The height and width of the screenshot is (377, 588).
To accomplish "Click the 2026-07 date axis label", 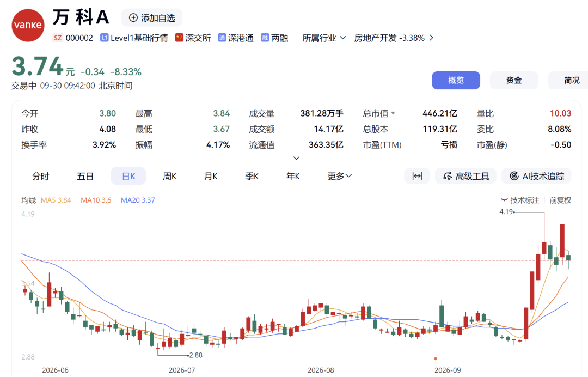I will pos(182,370).
